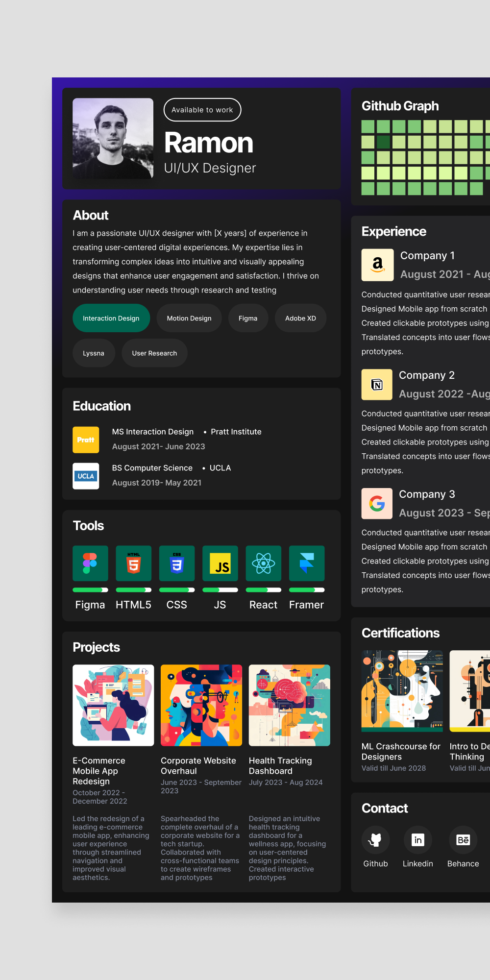
Task: Click the JS skill progress bar
Action: click(x=220, y=590)
